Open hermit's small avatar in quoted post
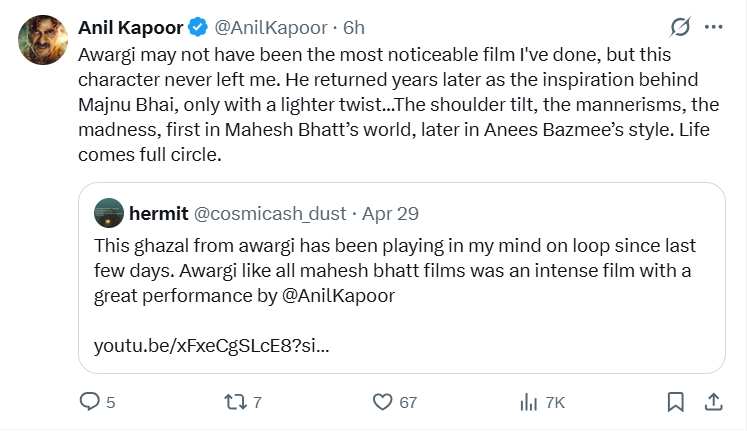 tap(107, 213)
